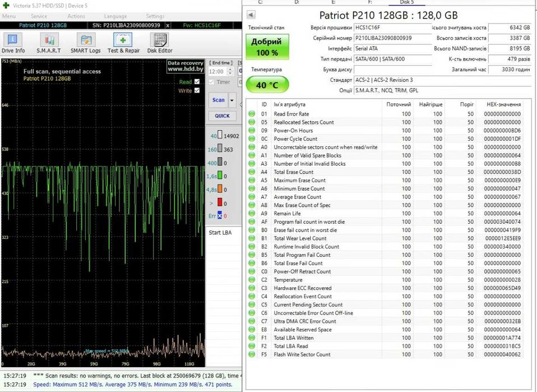Toggle the Write graph checkbox
Viewport: 537px width, 392px height.
[x=197, y=90]
